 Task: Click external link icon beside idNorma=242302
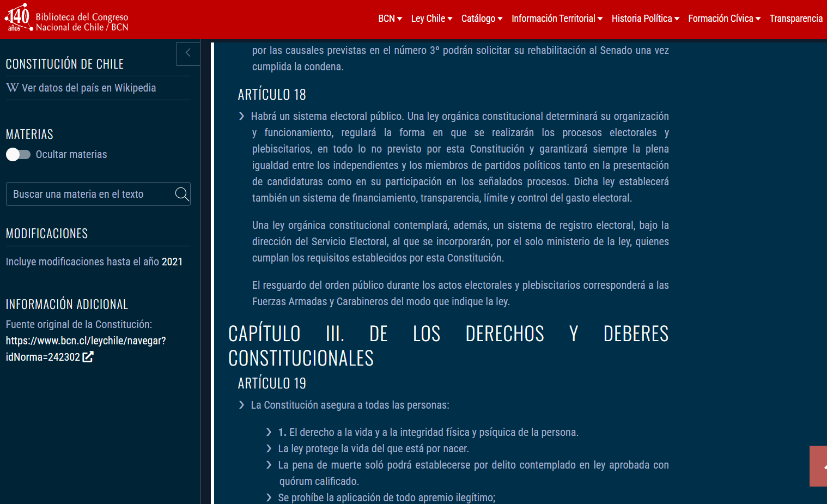(x=88, y=357)
